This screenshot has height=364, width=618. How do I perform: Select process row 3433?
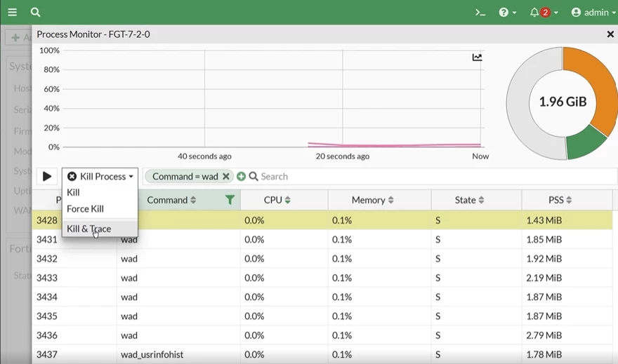point(322,278)
